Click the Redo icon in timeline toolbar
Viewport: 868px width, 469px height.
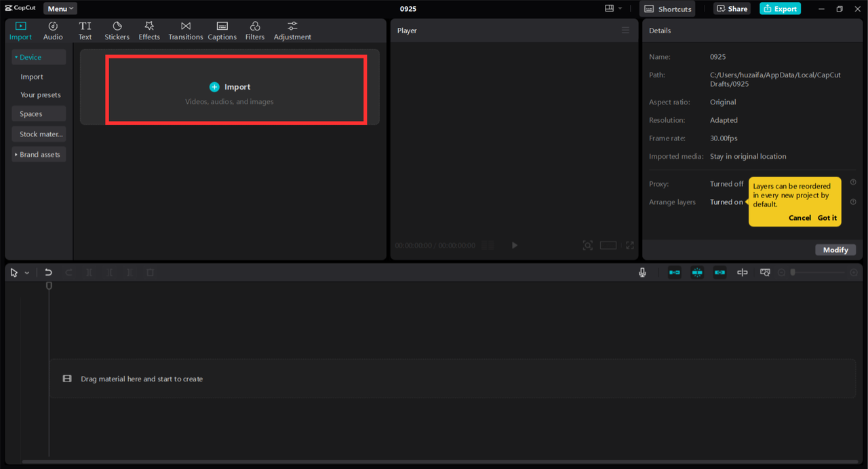pyautogui.click(x=68, y=272)
